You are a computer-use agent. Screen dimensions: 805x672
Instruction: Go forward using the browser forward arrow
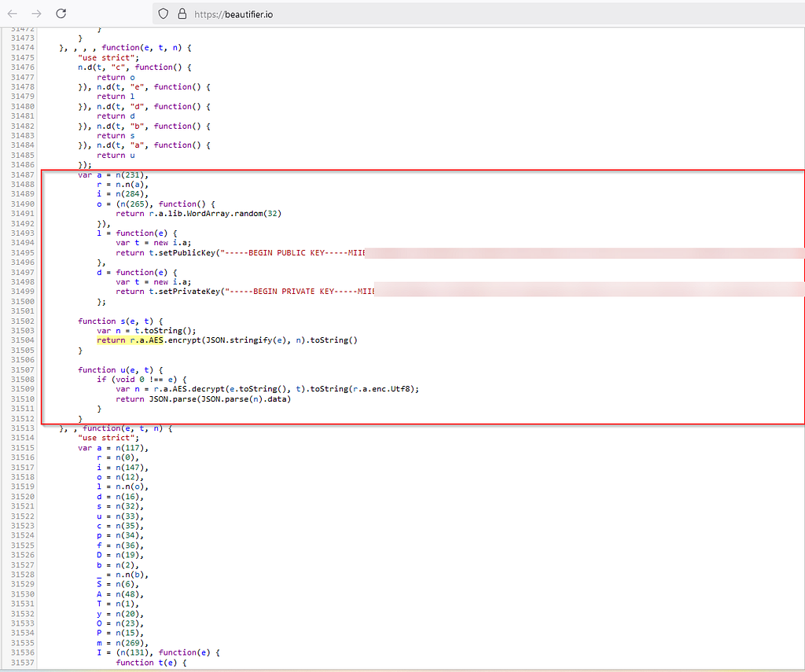(x=36, y=13)
